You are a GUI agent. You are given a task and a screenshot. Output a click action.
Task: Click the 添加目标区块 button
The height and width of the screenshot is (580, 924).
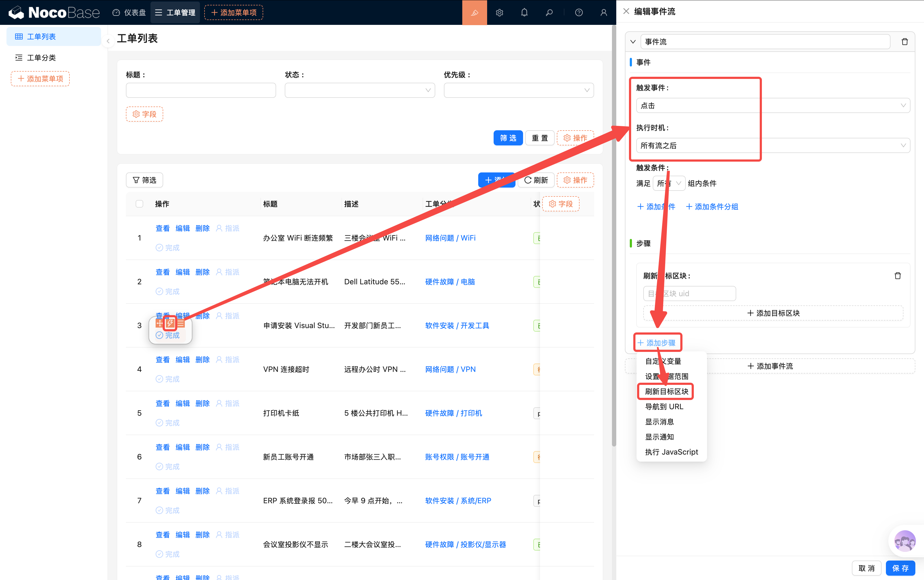pos(773,313)
